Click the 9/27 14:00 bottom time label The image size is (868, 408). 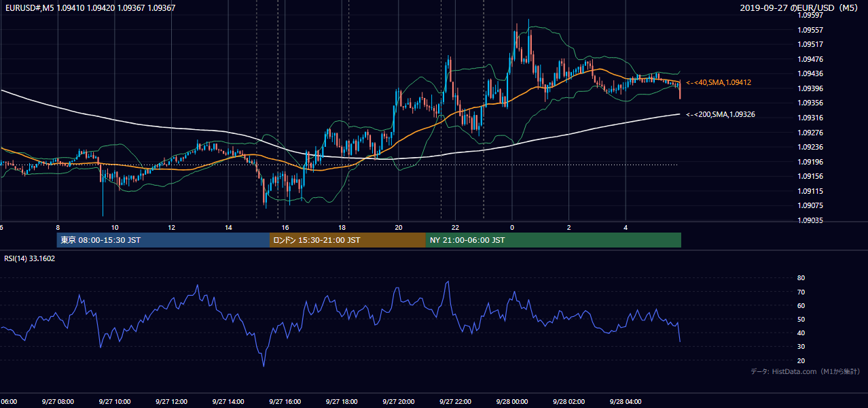(228, 401)
